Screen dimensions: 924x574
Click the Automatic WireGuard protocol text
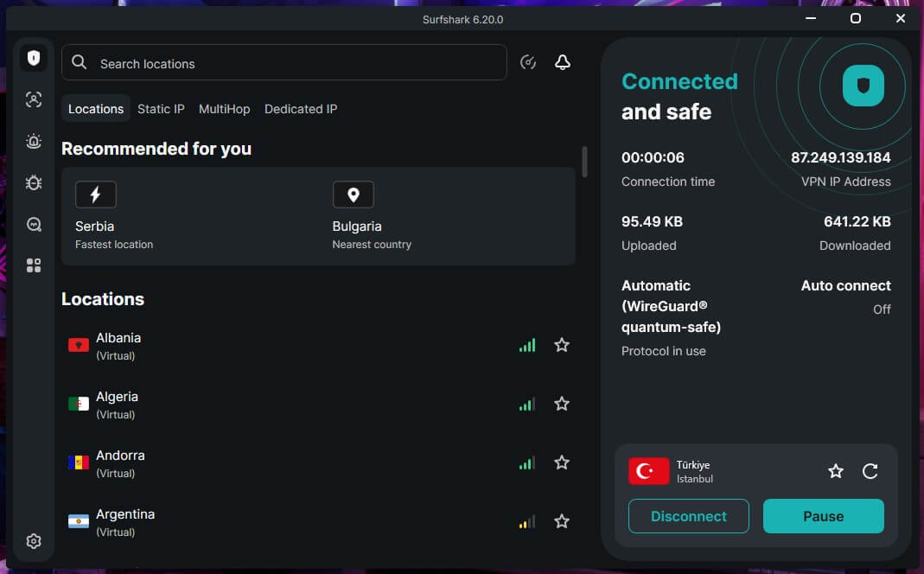pos(671,306)
